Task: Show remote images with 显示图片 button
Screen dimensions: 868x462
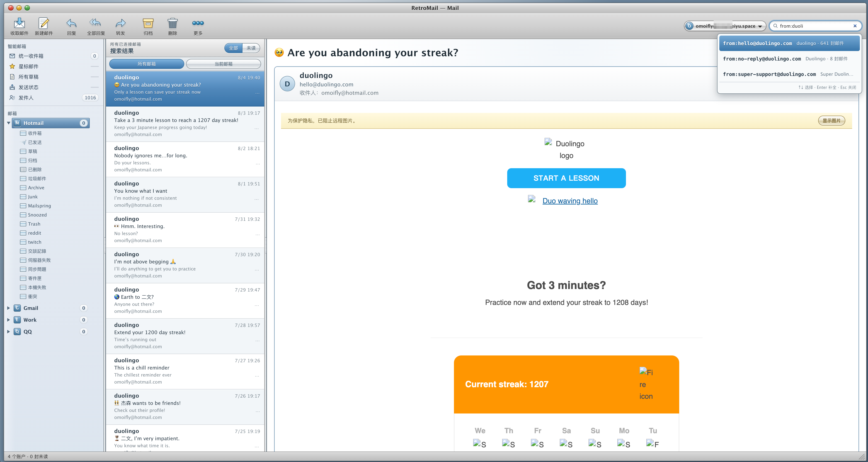Action: pyautogui.click(x=831, y=121)
